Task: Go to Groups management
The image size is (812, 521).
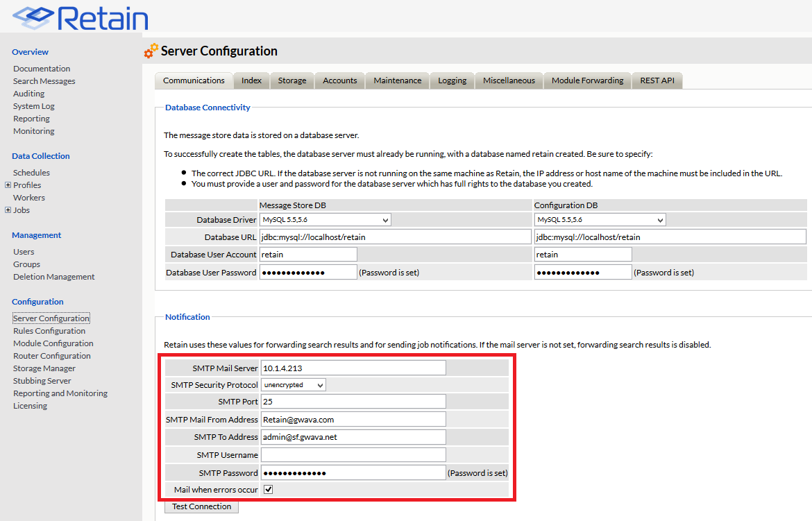Action: tap(26, 264)
